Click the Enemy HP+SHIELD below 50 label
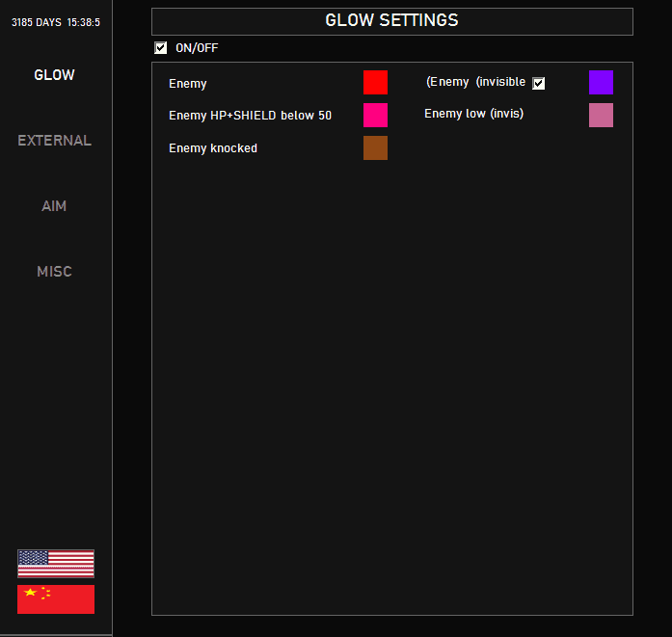 point(251,116)
